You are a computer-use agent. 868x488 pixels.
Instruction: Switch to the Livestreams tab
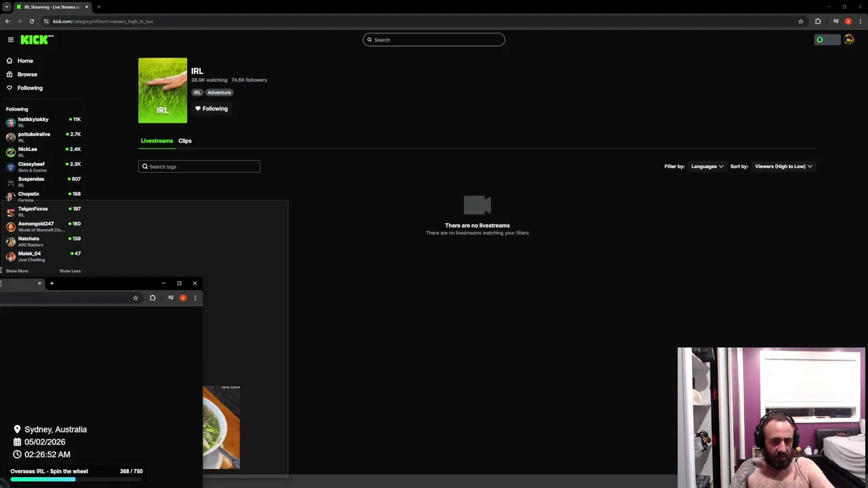(x=157, y=141)
